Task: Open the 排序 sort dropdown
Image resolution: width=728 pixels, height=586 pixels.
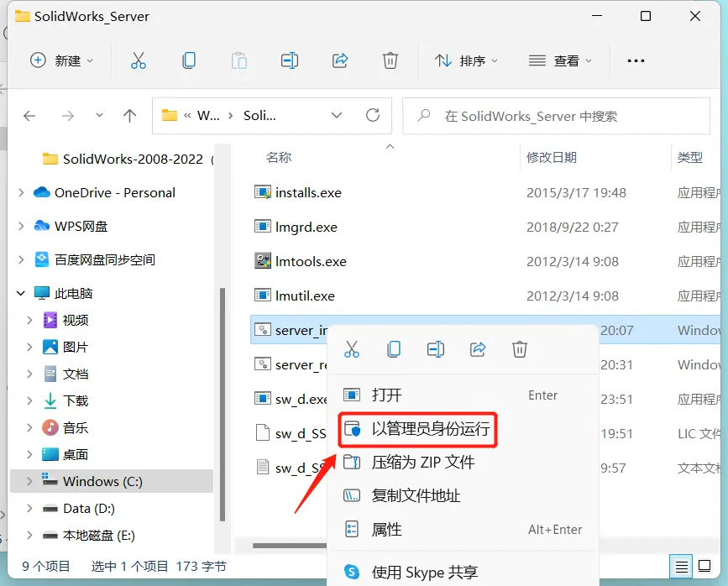Action: 466,60
